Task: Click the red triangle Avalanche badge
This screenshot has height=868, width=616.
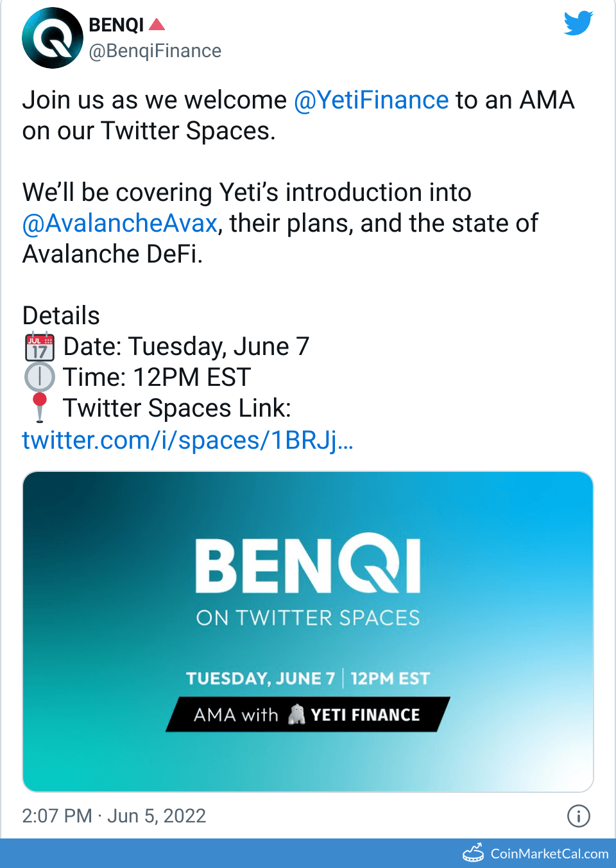Action: click(x=157, y=24)
